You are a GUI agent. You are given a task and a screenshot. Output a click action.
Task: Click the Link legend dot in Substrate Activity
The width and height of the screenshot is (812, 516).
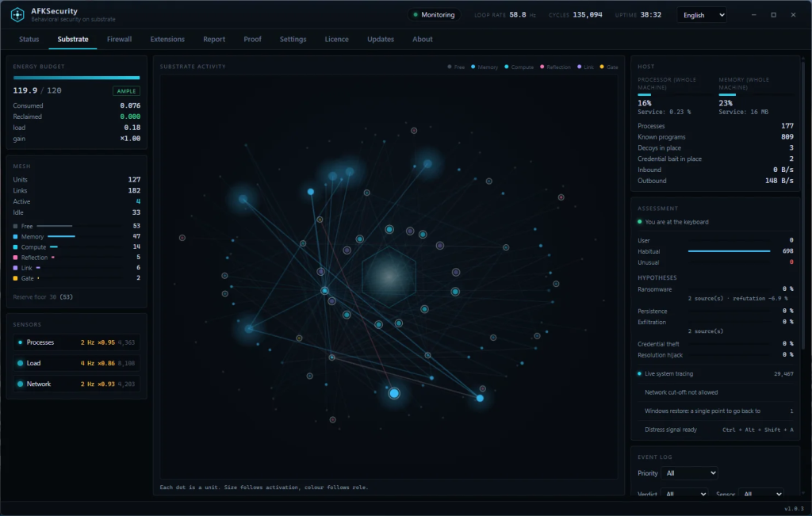coord(580,67)
